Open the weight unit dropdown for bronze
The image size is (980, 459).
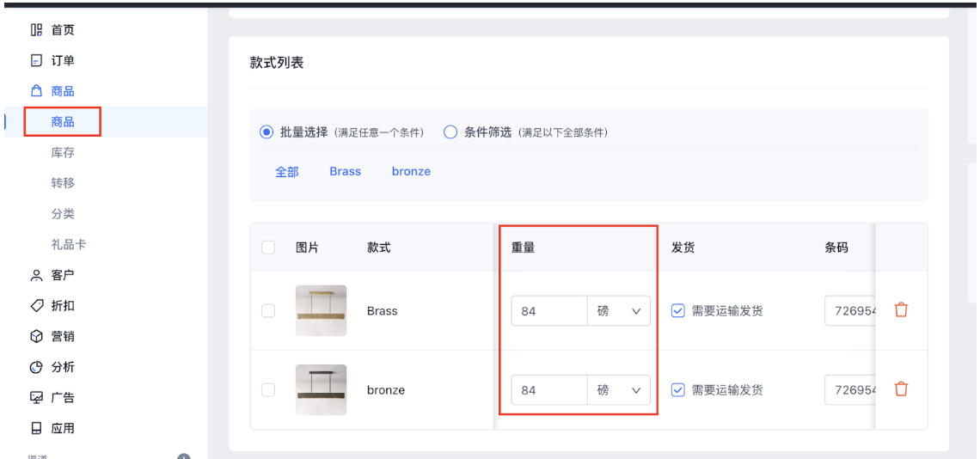[x=619, y=390]
